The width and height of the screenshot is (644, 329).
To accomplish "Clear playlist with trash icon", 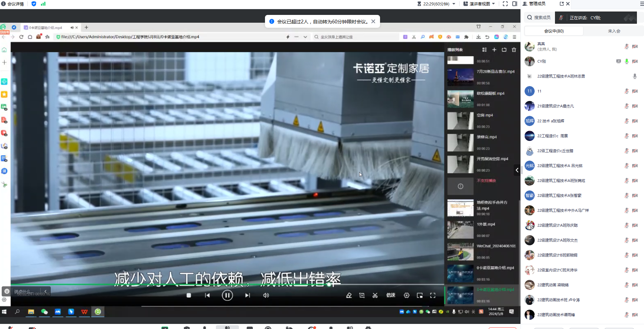I will 514,50.
